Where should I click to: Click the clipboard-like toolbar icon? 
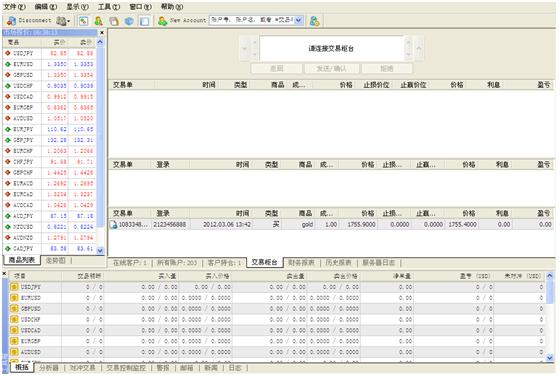click(x=114, y=21)
